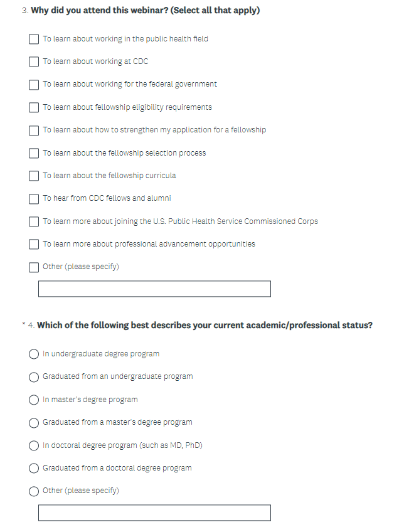Check 'professional advancement opportunities' option
The height and width of the screenshot is (532, 404).
(x=34, y=244)
